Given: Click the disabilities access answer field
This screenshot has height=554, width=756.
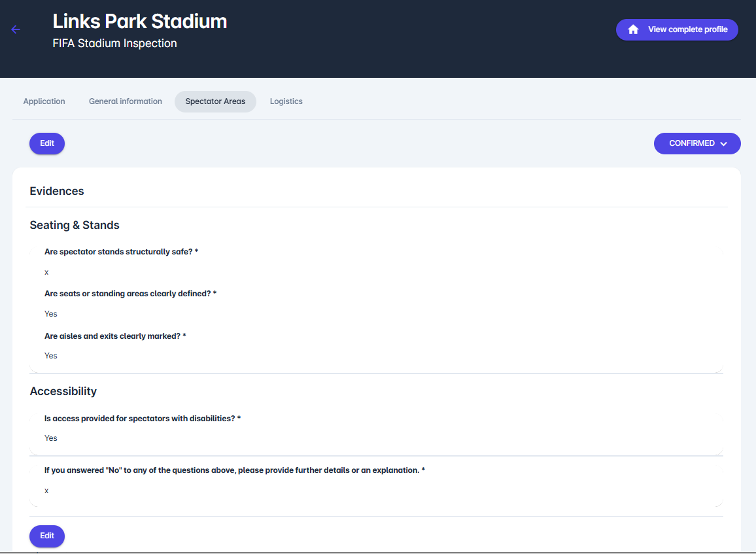Looking at the screenshot, I should click(x=51, y=438).
